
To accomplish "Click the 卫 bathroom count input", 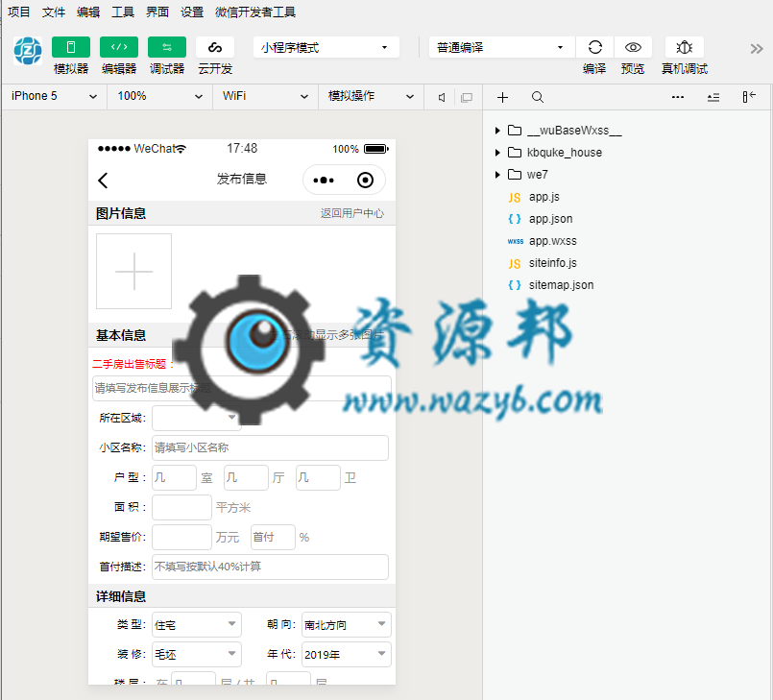I will (x=318, y=477).
